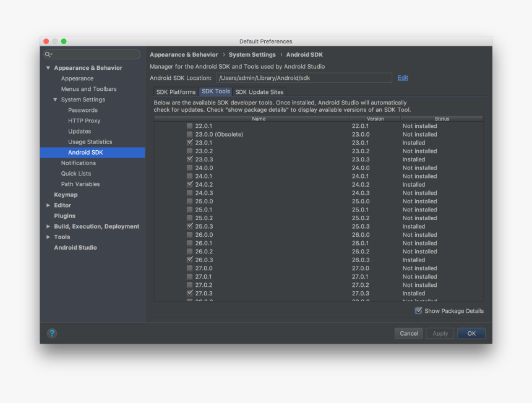Open Appearance settings page
The width and height of the screenshot is (532, 403).
coord(77,78)
